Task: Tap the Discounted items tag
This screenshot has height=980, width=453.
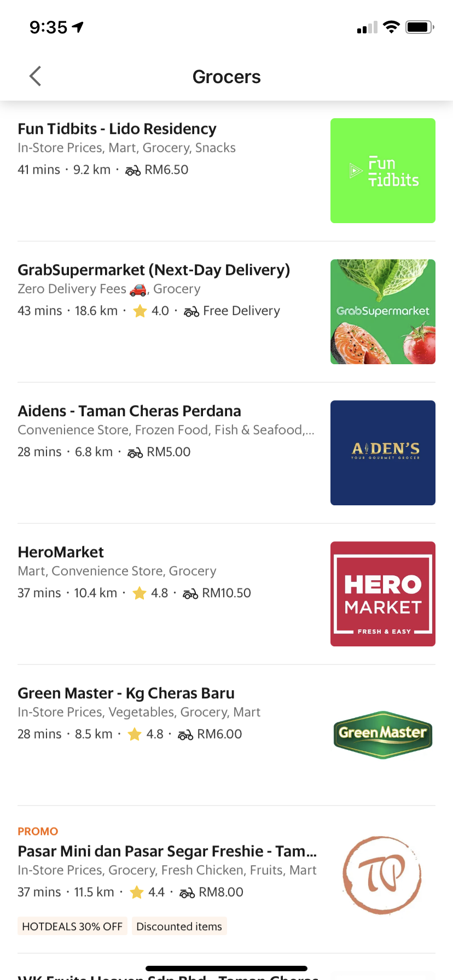Action: coord(179,926)
